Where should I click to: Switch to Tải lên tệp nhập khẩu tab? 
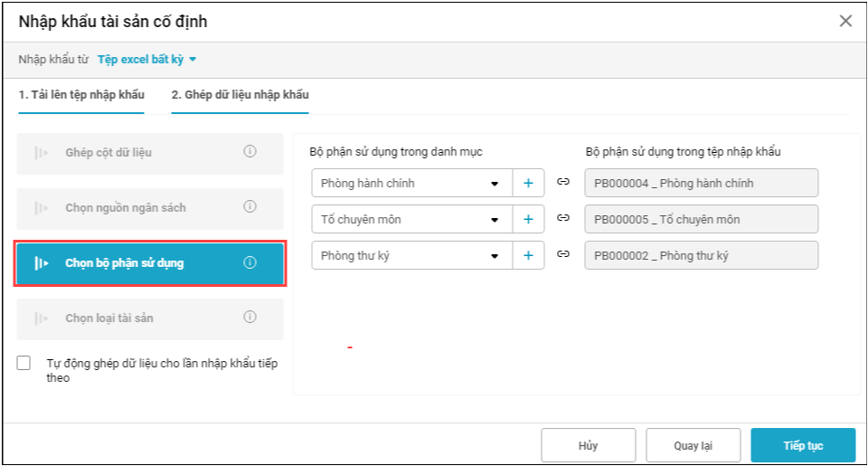click(81, 95)
